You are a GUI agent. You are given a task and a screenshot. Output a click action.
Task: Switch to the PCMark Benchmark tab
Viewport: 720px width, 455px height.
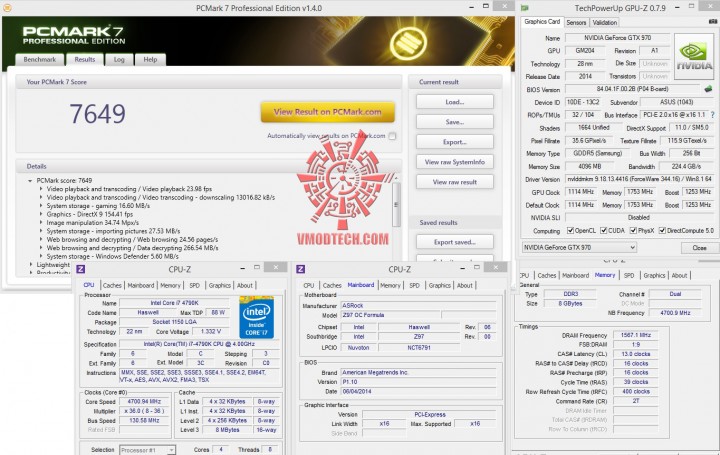point(39,60)
